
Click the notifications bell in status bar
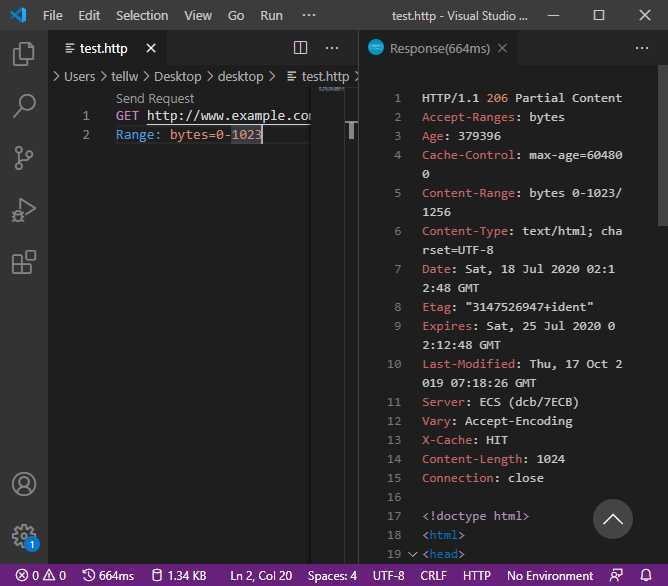646,575
